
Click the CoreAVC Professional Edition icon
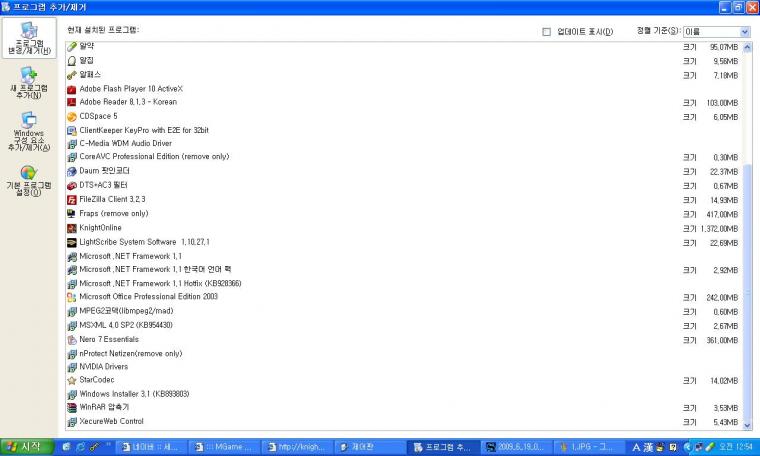pyautogui.click(x=72, y=157)
